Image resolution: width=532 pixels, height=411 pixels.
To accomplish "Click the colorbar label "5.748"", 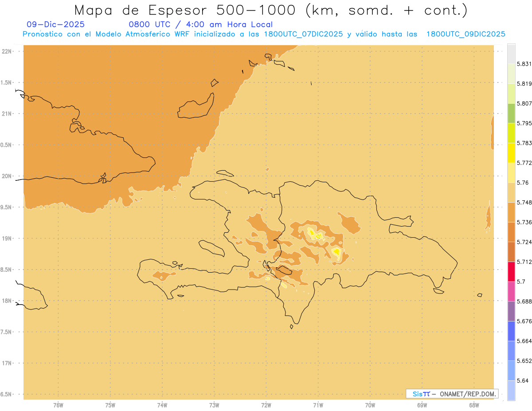I will click(x=524, y=203).
